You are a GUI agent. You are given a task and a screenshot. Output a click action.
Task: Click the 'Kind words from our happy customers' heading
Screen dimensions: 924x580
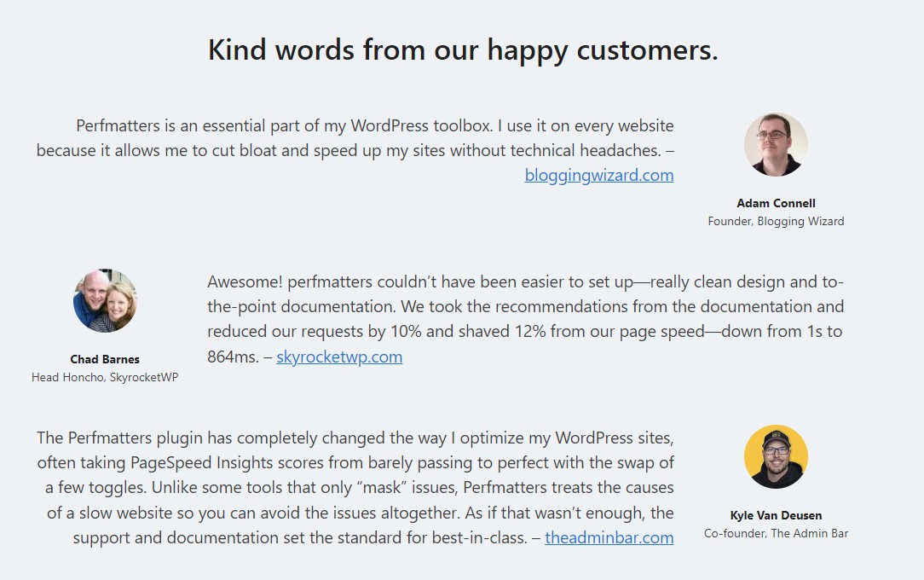(x=463, y=49)
